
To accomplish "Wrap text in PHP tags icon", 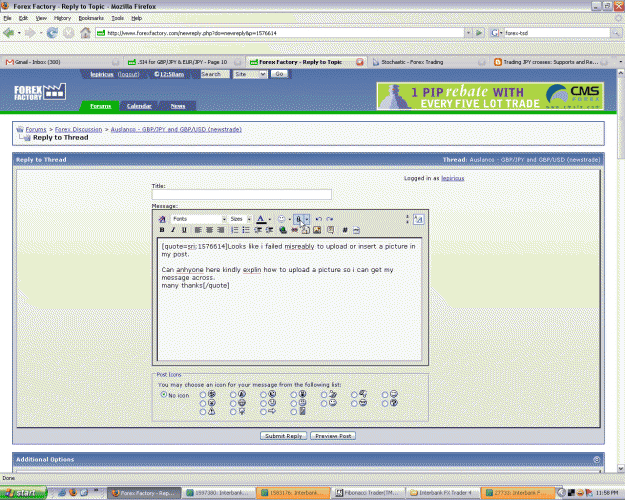I will (x=356, y=230).
